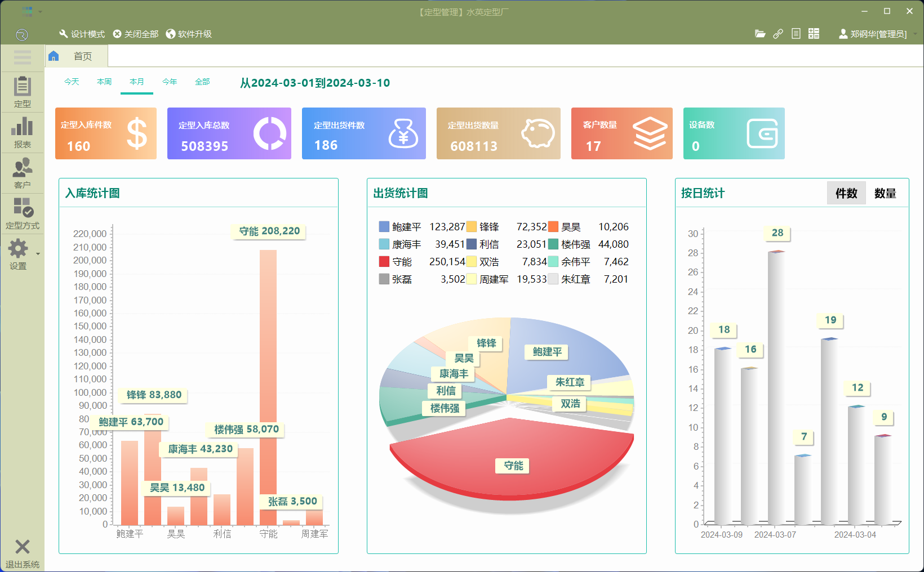Viewport: 924px width, 572px height.
Task: Click the 鲍建平 pie slice label
Action: [547, 352]
